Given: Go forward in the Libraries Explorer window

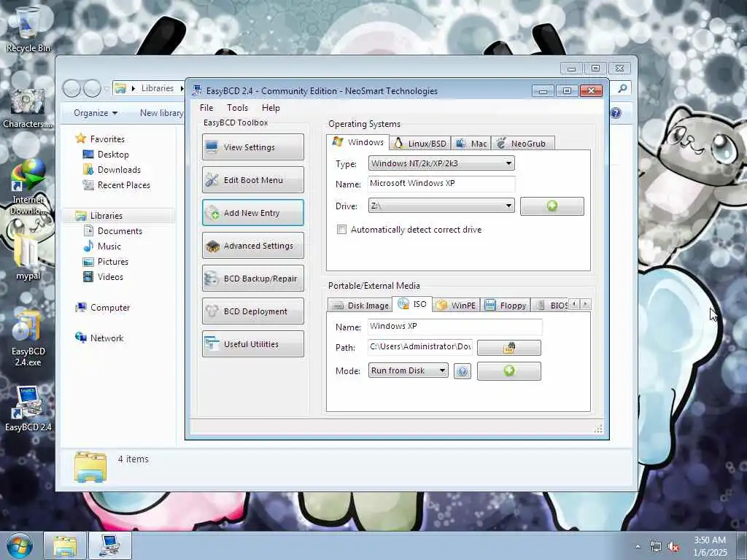Looking at the screenshot, I should [92, 88].
